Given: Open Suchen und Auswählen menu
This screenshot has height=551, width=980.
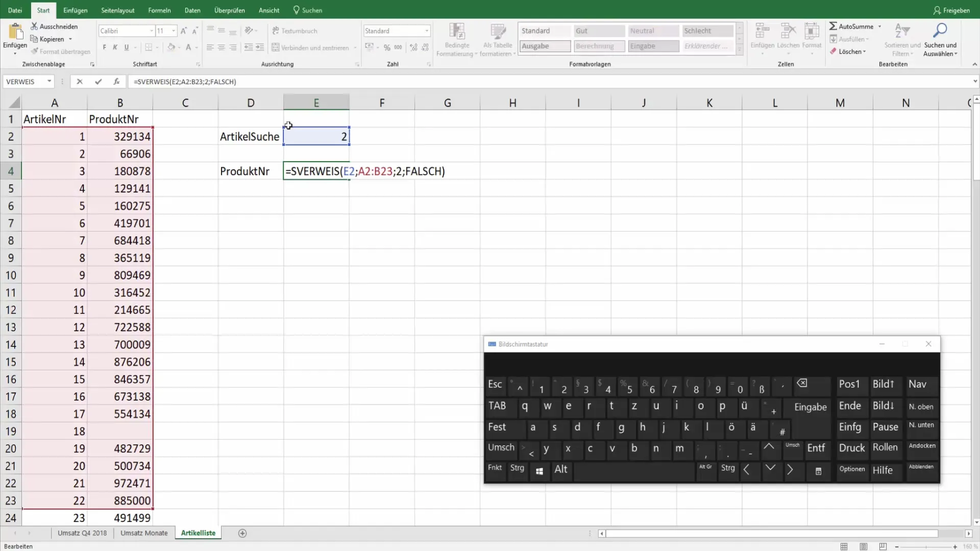Looking at the screenshot, I should point(940,40).
